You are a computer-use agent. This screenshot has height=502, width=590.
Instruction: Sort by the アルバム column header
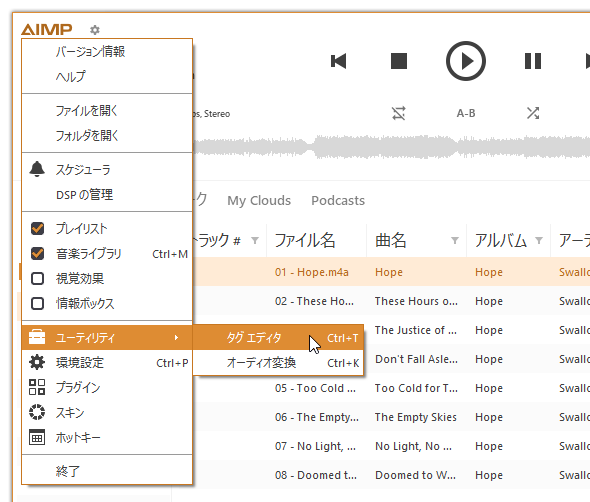coord(500,240)
